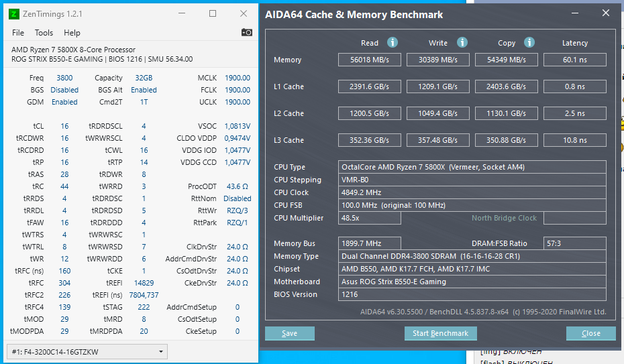Click RttPark value RZQ/1
The image size is (624, 364).
point(238,223)
